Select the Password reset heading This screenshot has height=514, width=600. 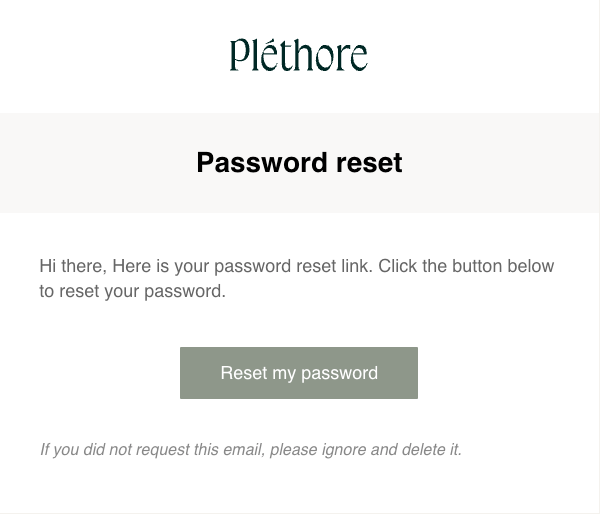[x=299, y=163]
